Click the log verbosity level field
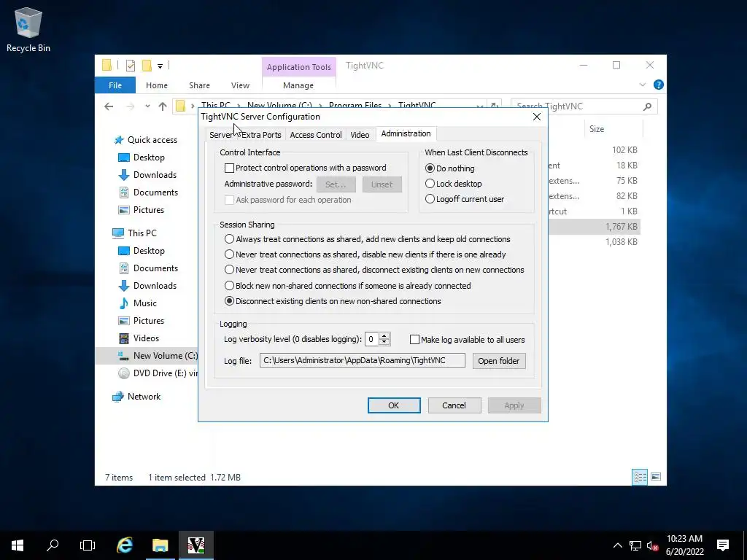 coord(371,339)
